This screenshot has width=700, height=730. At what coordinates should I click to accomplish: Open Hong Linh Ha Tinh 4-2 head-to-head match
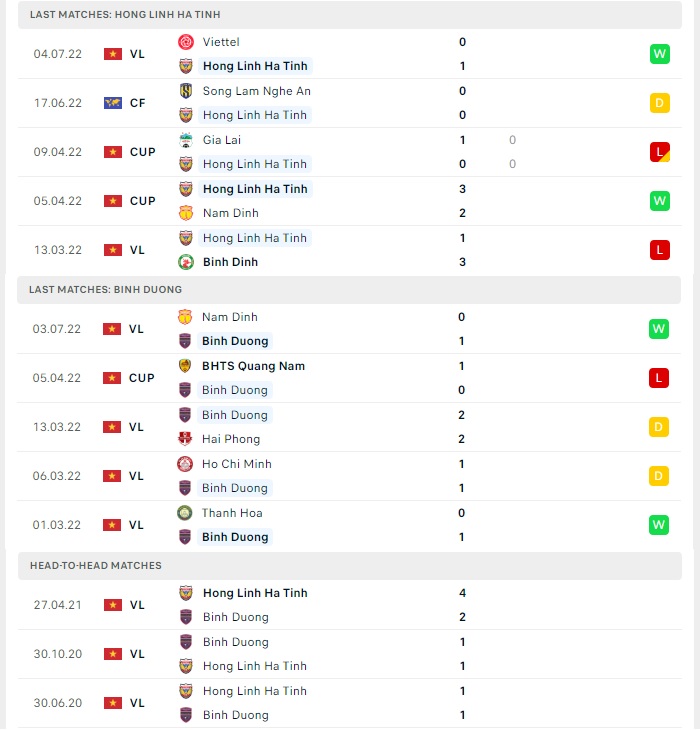350,605
